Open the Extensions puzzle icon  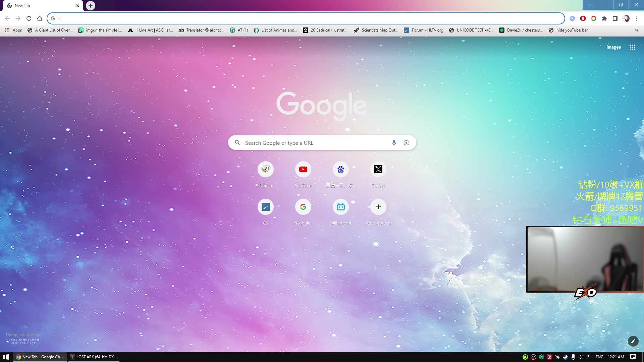(x=604, y=18)
